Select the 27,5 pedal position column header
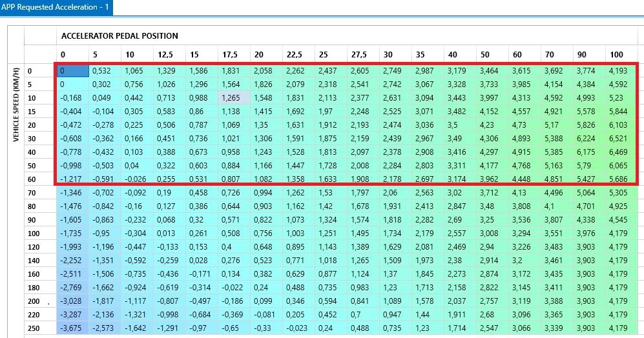This screenshot has width=644, height=338. (363, 55)
